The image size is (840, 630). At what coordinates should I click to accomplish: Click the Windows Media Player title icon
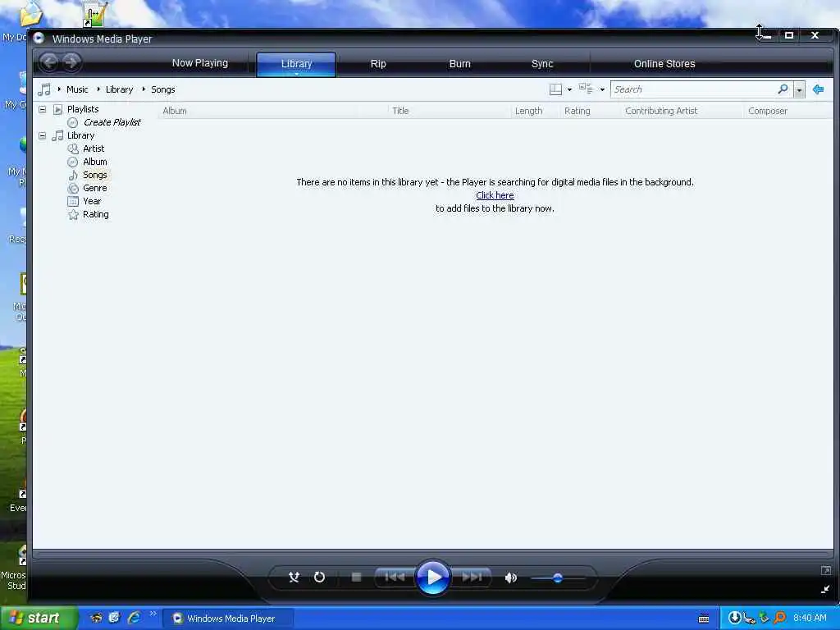pos(39,38)
